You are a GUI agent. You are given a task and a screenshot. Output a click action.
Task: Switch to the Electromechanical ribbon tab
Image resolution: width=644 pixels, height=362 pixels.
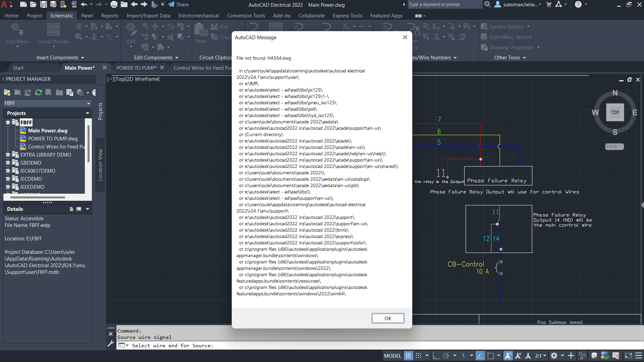(x=199, y=15)
